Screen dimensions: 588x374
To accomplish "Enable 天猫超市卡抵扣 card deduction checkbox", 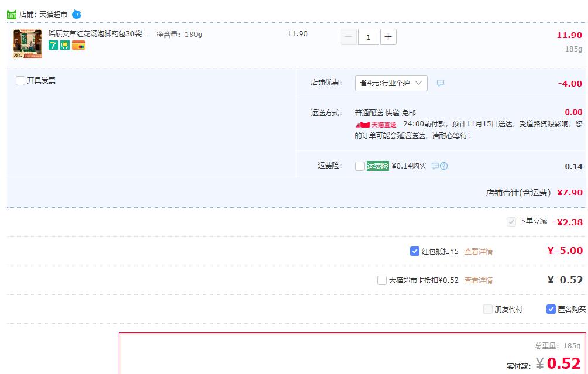I will click(x=382, y=280).
